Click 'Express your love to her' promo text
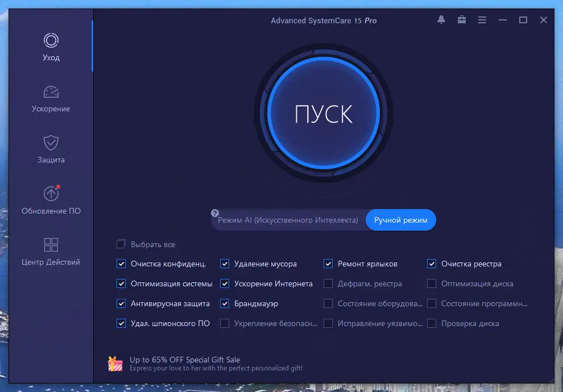 click(216, 368)
